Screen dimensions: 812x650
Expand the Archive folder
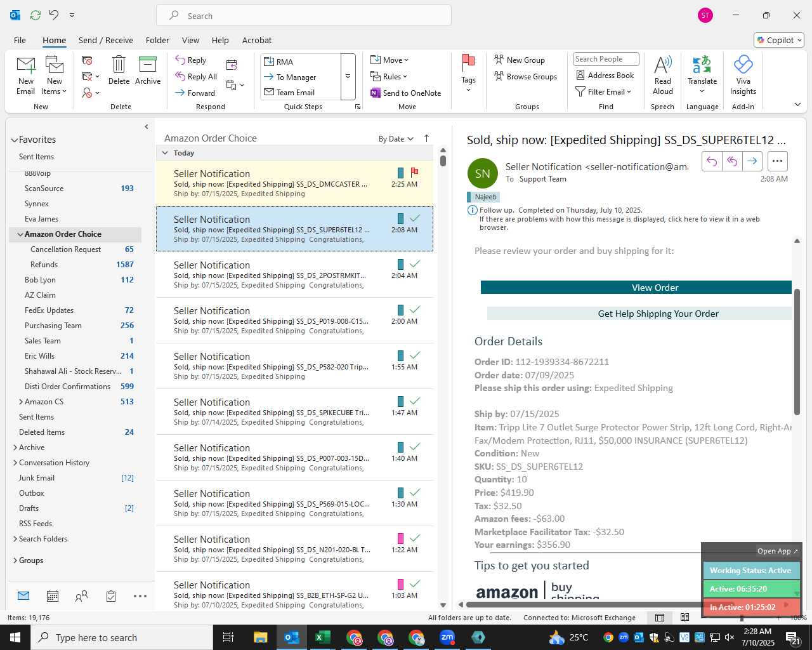click(15, 448)
